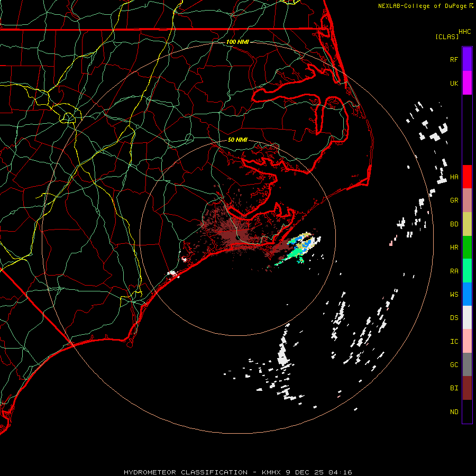476x476 pixels.
Task: Click the gray GC legend swatch
Action: [467, 364]
